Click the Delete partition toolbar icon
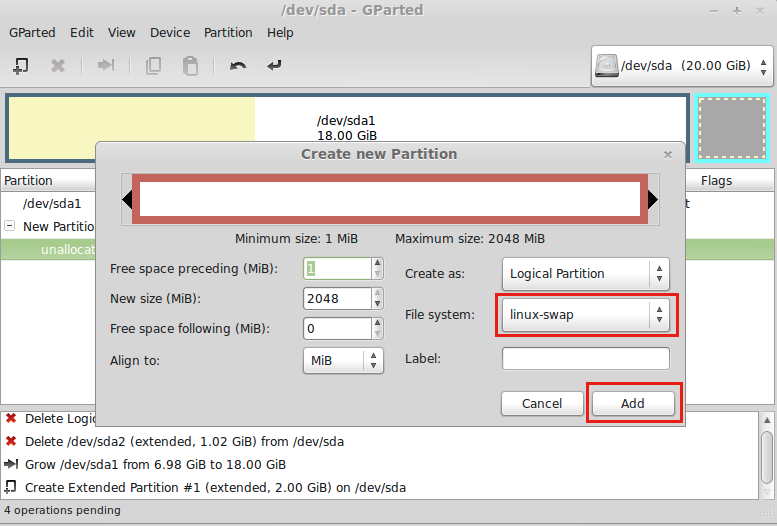The width and height of the screenshot is (777, 526). tap(58, 66)
